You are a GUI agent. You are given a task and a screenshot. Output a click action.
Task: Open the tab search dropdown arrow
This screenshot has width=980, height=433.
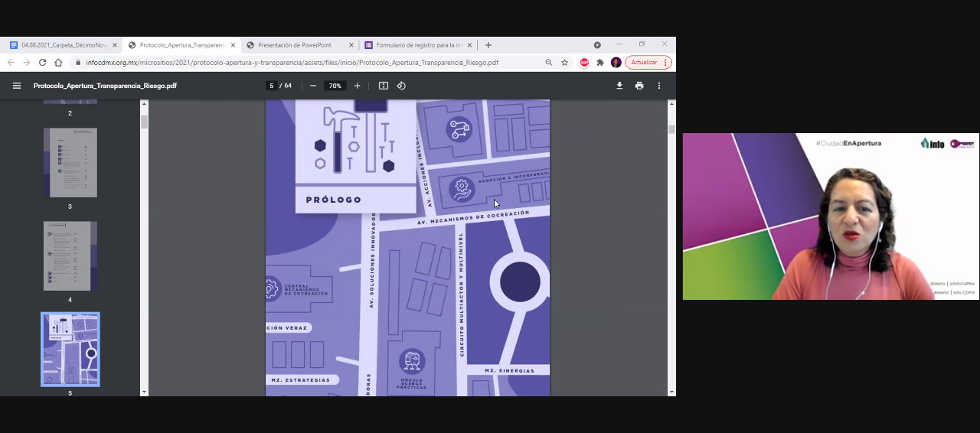[x=597, y=45]
